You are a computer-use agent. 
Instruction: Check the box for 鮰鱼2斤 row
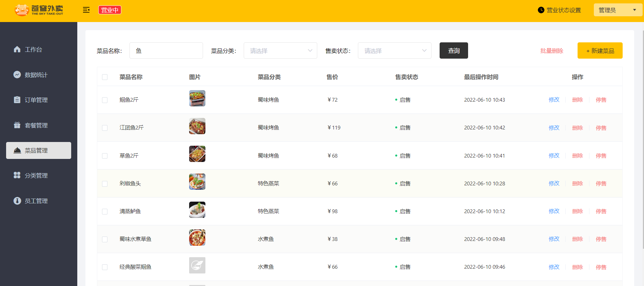[x=105, y=100]
